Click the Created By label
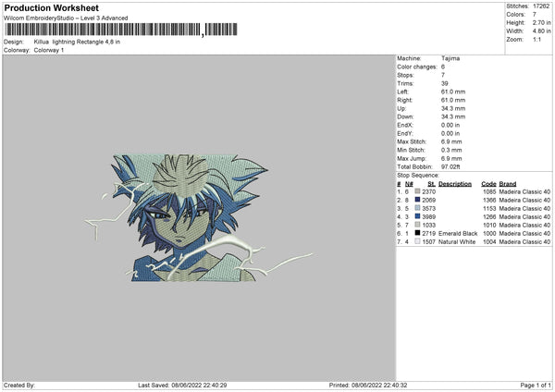 pos(19,385)
